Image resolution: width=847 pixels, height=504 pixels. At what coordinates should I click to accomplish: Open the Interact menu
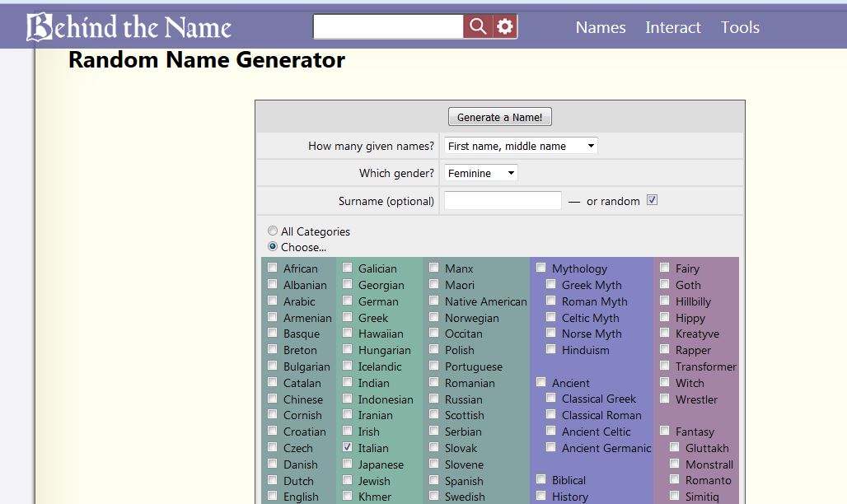672,27
